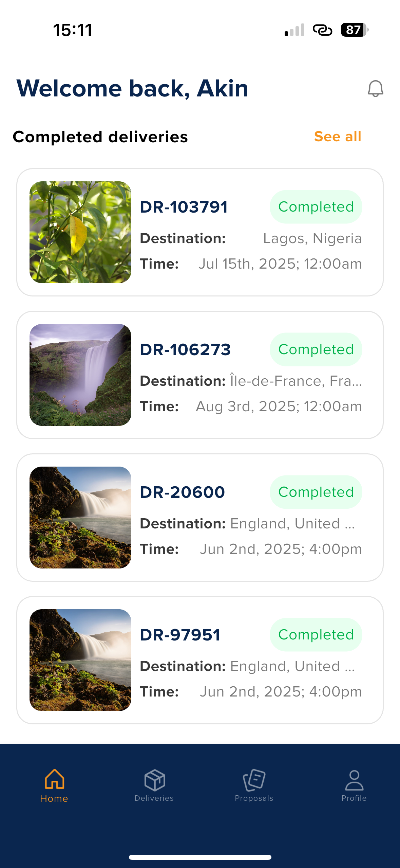Tap the hotspot link icon in status bar
This screenshot has height=868, width=400.
(x=322, y=30)
